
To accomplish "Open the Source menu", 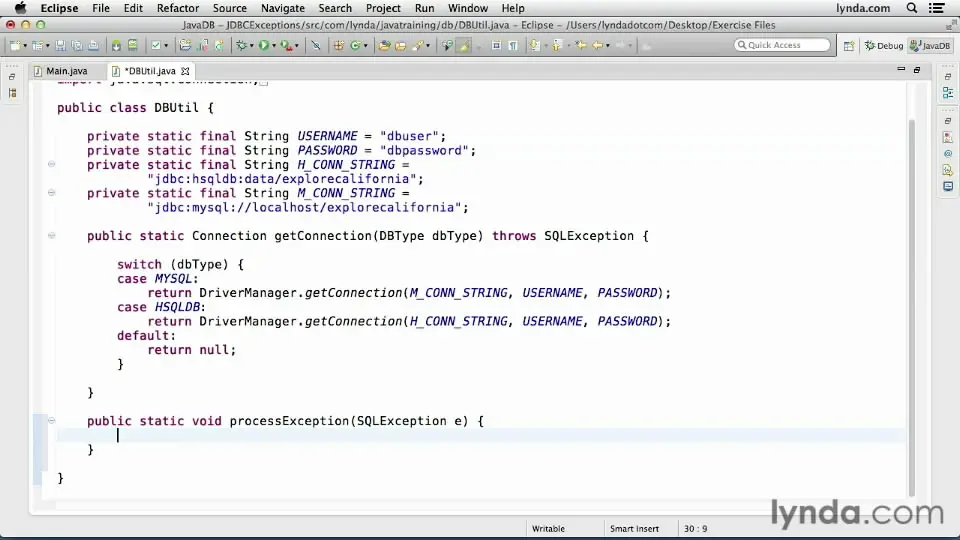I will click(230, 8).
